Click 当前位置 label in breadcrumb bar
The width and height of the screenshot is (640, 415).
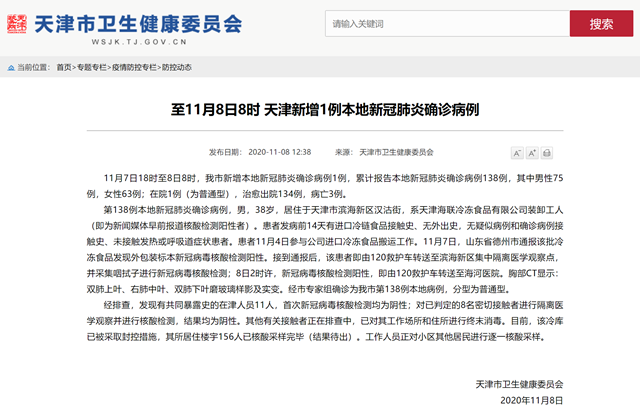click(33, 67)
